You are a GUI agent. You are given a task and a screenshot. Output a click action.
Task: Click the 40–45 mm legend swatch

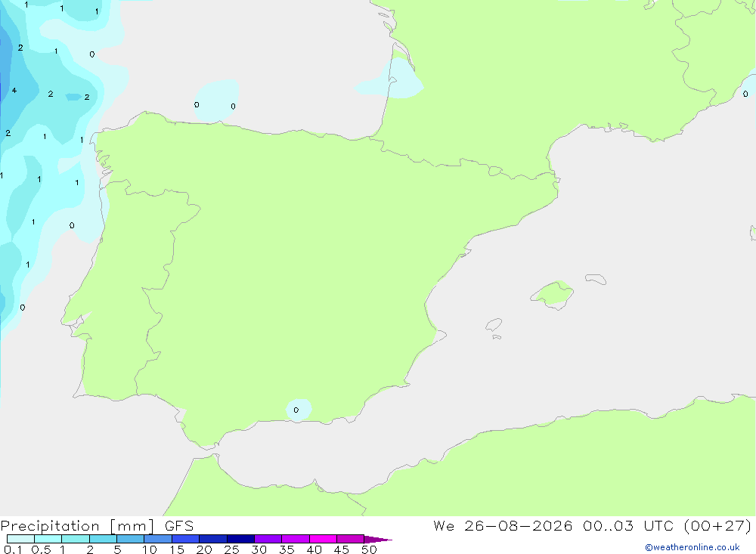(x=323, y=539)
